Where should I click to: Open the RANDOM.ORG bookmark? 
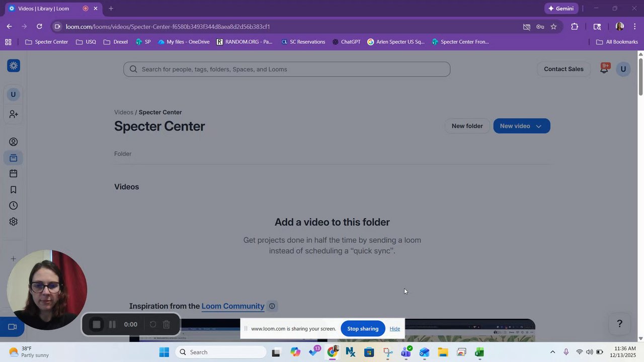(245, 42)
